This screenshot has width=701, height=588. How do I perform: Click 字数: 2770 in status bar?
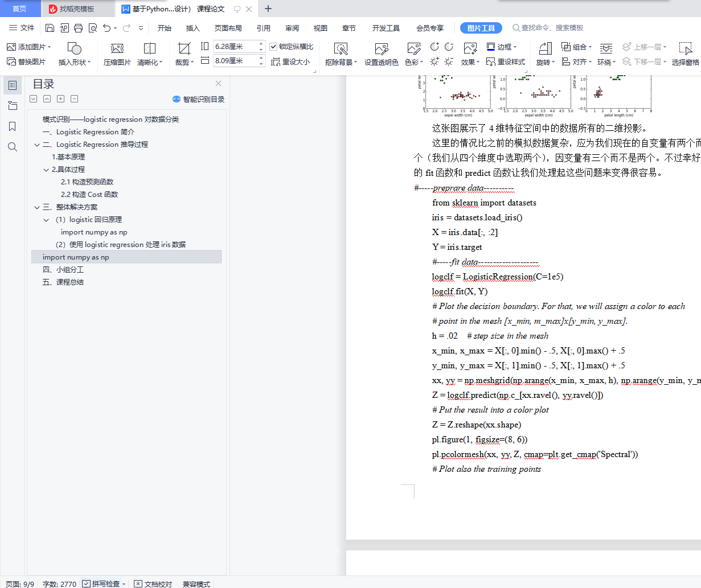pos(59,584)
